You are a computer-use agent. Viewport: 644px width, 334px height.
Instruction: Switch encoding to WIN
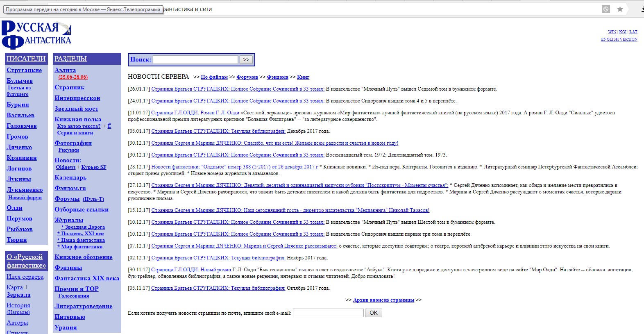(x=612, y=32)
